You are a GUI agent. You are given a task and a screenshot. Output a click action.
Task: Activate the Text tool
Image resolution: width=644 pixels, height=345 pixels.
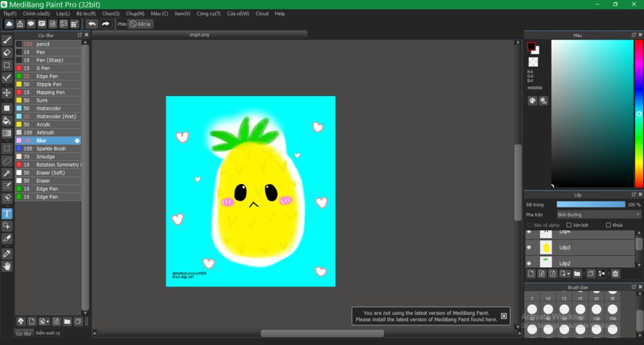[7, 213]
